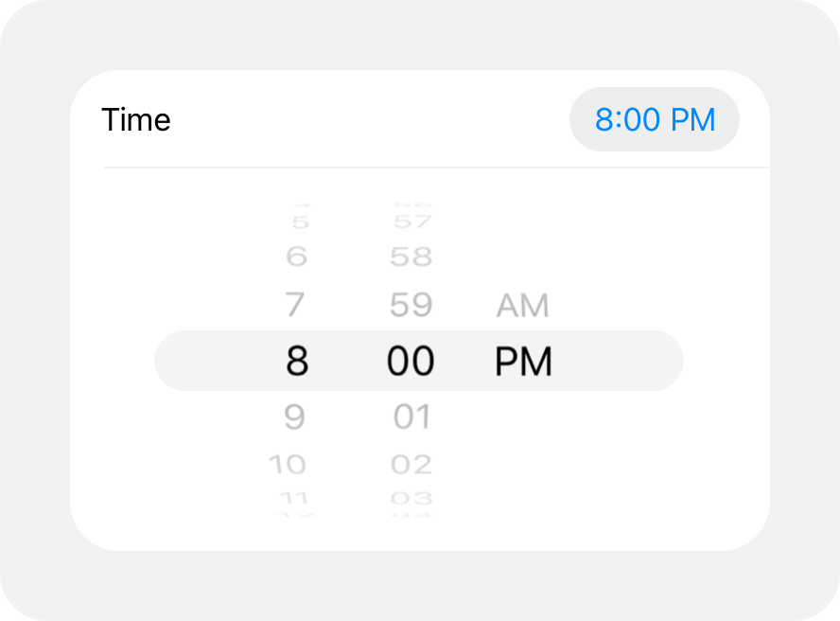Select the 8:00 PM pill to collapse picker

(655, 119)
